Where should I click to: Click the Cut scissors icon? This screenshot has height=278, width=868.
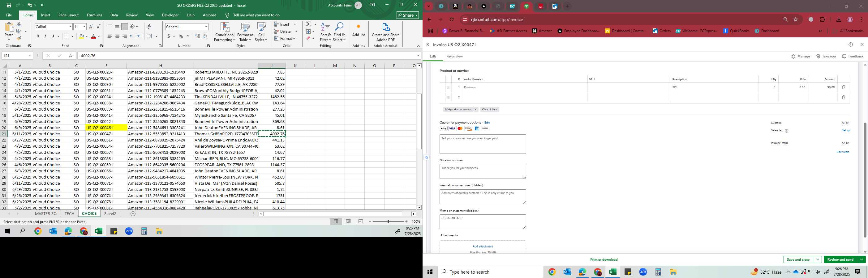(19, 24)
